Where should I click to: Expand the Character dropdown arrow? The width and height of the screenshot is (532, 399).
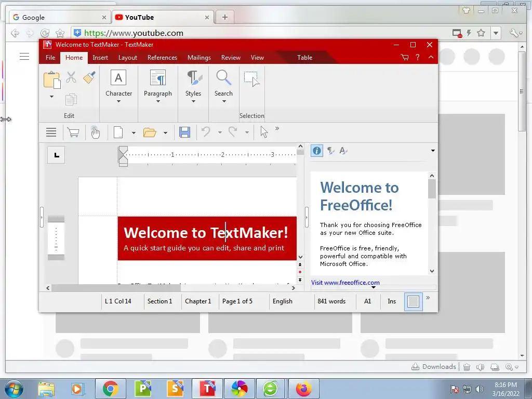tap(118, 101)
